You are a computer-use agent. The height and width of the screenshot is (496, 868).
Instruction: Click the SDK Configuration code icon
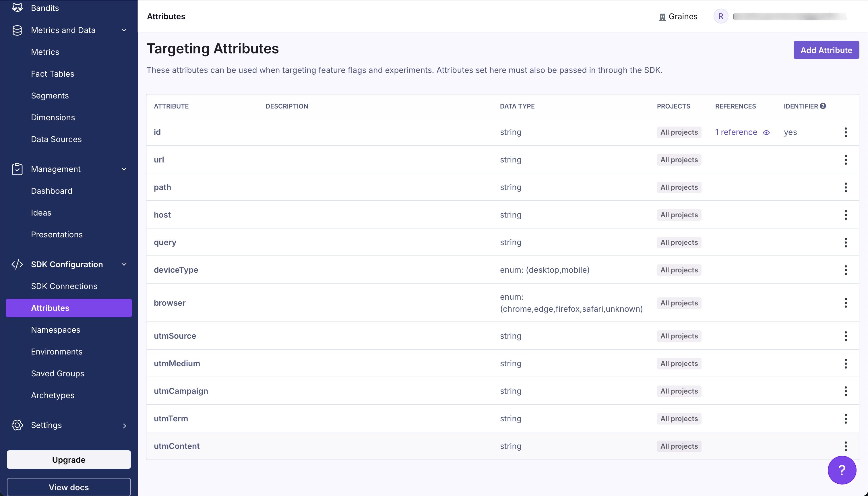coord(17,264)
